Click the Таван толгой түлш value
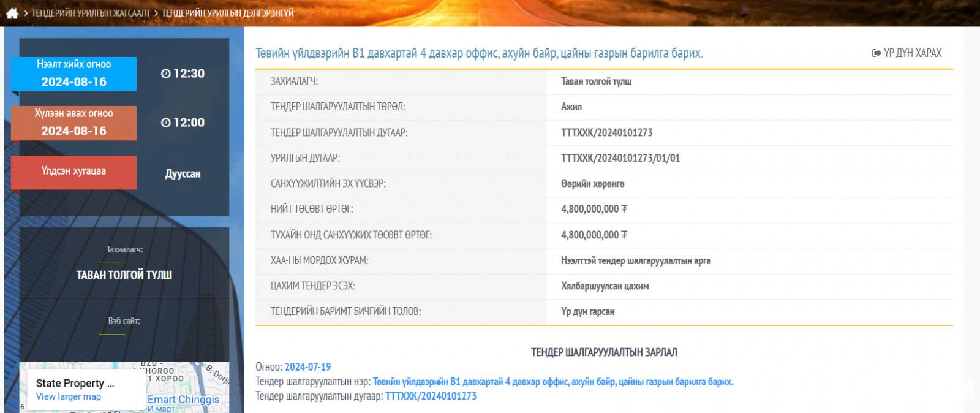The height and width of the screenshot is (413, 980). 596,81
